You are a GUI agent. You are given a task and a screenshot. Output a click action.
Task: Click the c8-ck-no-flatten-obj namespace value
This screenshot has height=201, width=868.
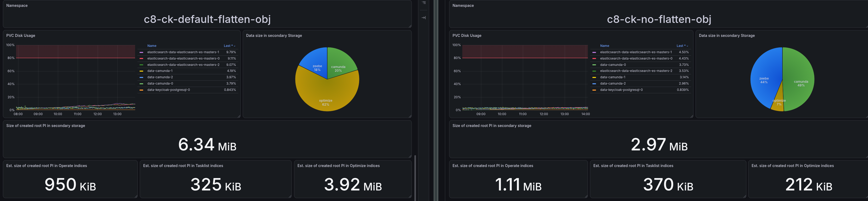point(659,19)
